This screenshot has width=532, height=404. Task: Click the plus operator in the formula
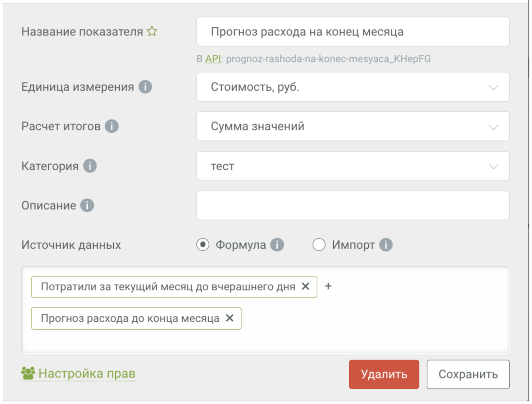(328, 286)
